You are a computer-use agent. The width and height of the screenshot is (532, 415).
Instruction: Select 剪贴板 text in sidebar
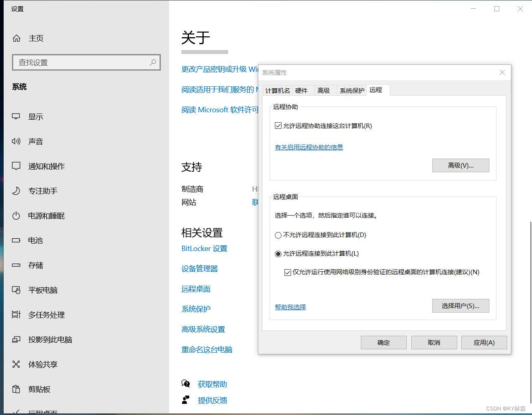39,389
